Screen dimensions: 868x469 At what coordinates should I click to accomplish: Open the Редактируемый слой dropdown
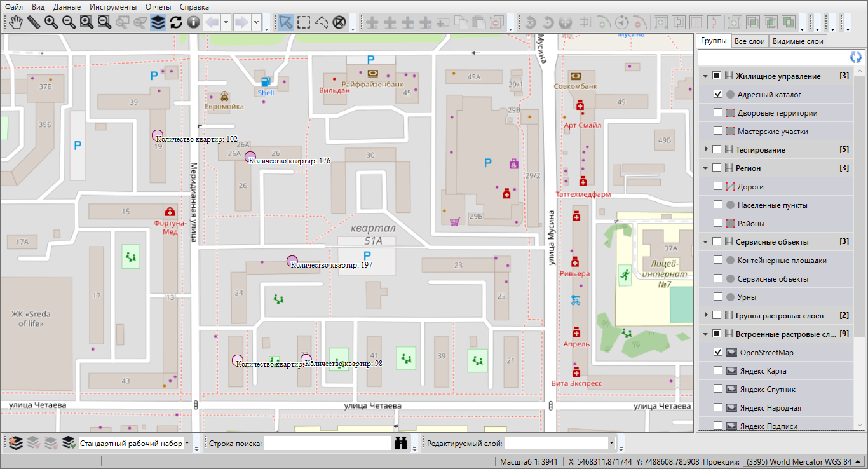(611, 443)
